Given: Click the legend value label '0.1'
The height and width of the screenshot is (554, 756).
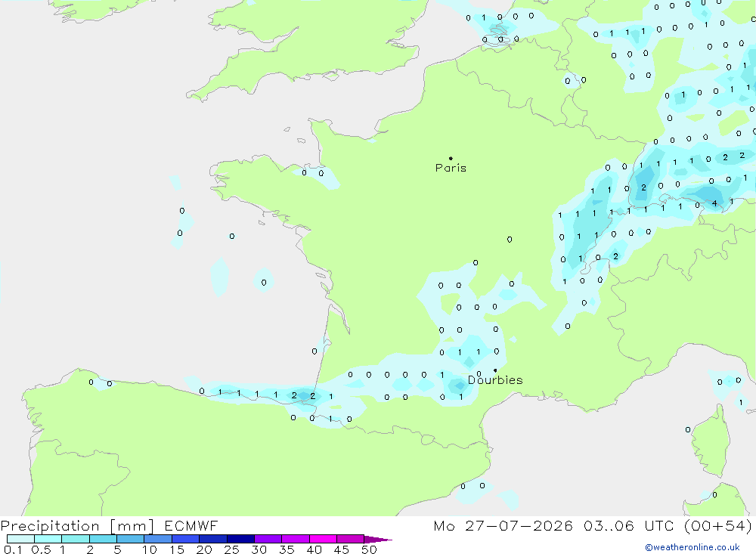Looking at the screenshot, I should click(x=13, y=549).
